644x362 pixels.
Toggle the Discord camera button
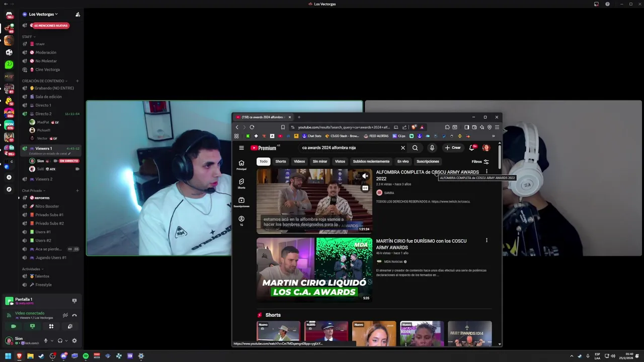14,326
